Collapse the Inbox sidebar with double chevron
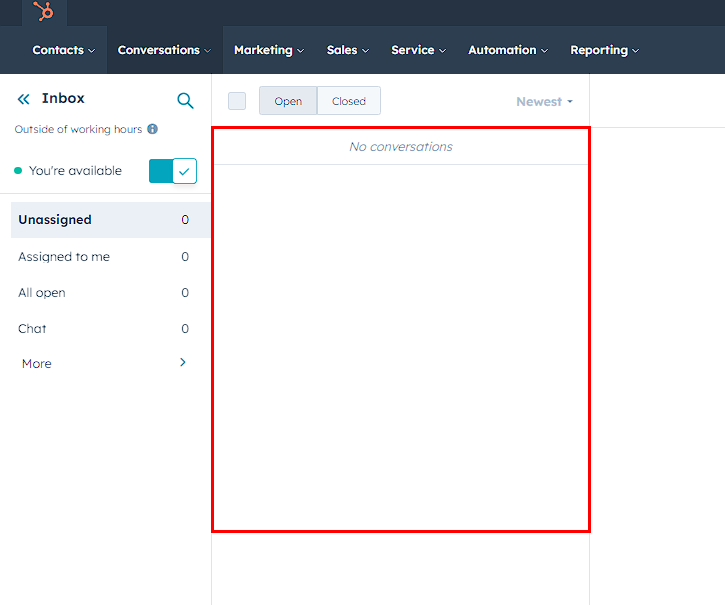Image resolution: width=725 pixels, height=605 pixels. tap(24, 99)
